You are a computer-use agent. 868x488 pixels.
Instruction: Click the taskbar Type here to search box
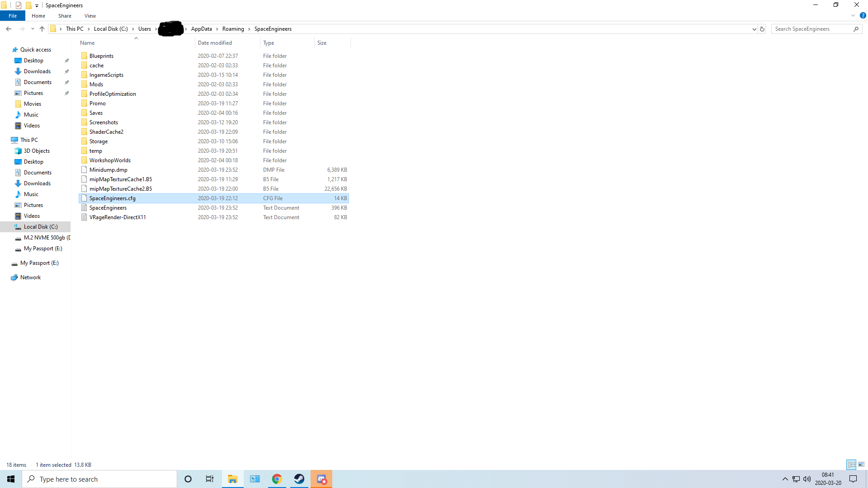[99, 479]
